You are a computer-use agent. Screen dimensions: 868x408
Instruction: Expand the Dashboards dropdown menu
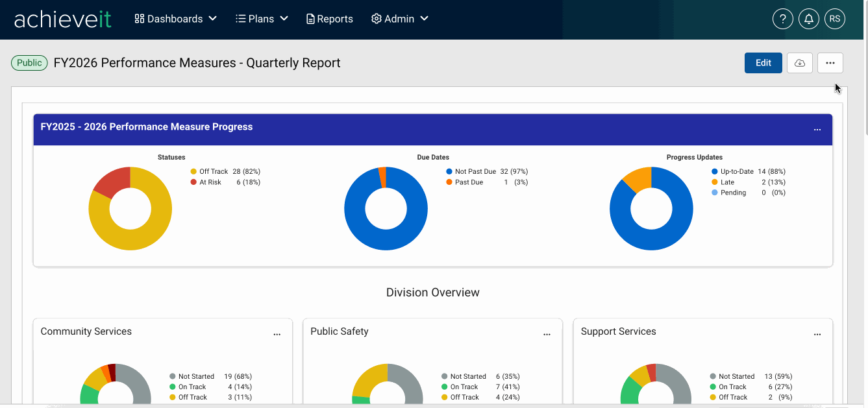coord(175,19)
